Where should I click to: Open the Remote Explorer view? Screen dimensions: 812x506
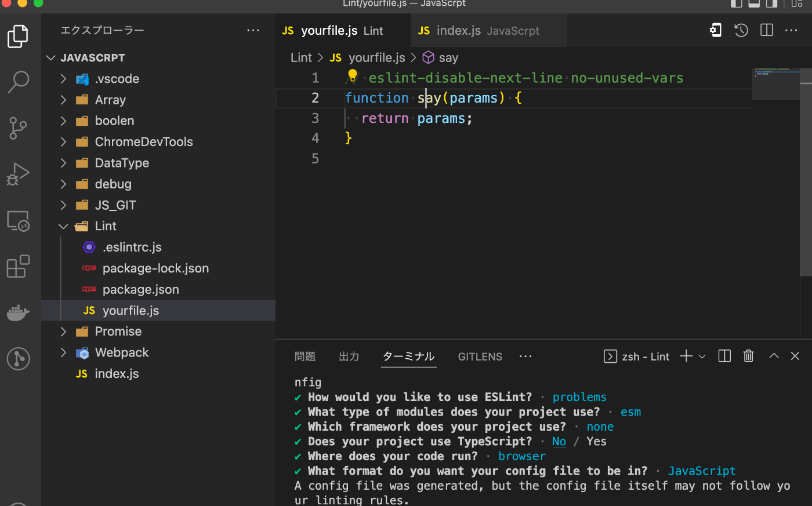[x=18, y=221]
